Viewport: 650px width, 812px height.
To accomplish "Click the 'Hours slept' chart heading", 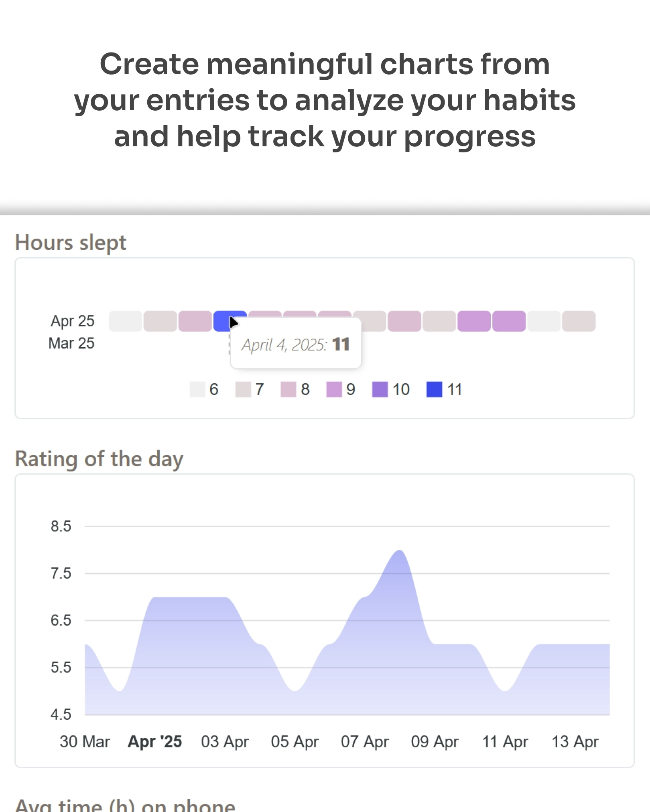I will (71, 243).
